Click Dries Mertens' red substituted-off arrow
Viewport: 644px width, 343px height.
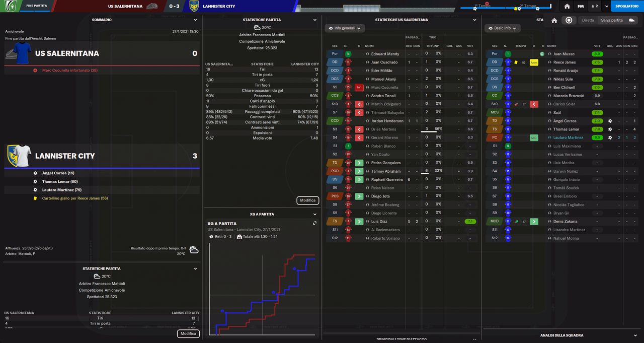[360, 129]
